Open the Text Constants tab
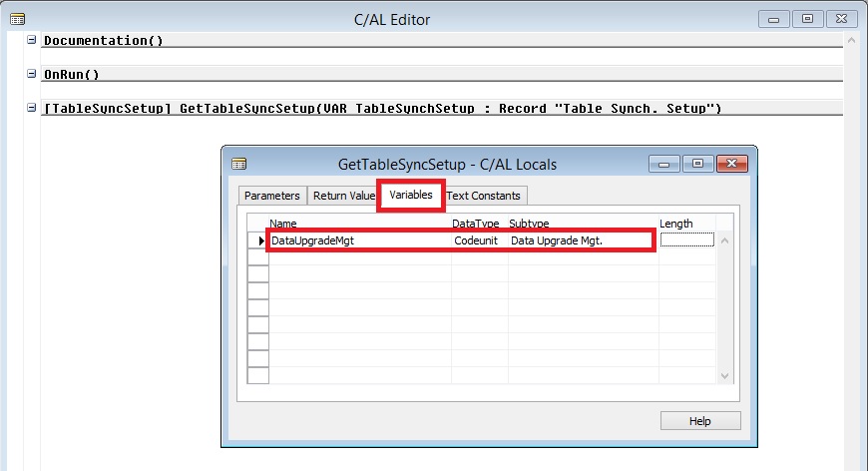This screenshot has width=868, height=471. coord(485,196)
